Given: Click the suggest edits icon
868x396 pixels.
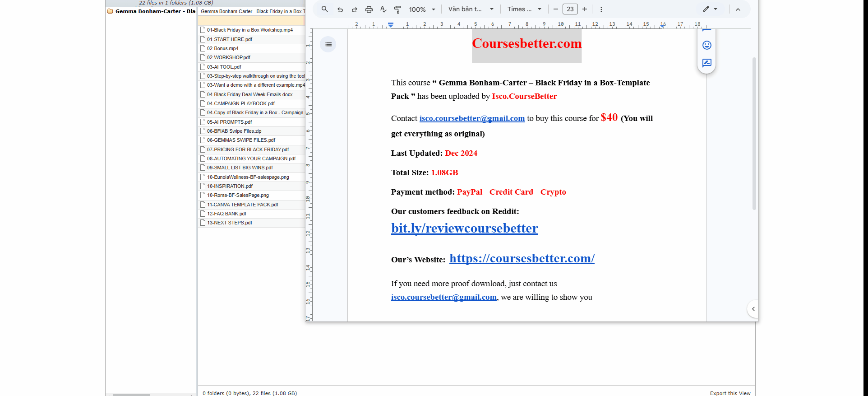Looking at the screenshot, I should click(706, 63).
